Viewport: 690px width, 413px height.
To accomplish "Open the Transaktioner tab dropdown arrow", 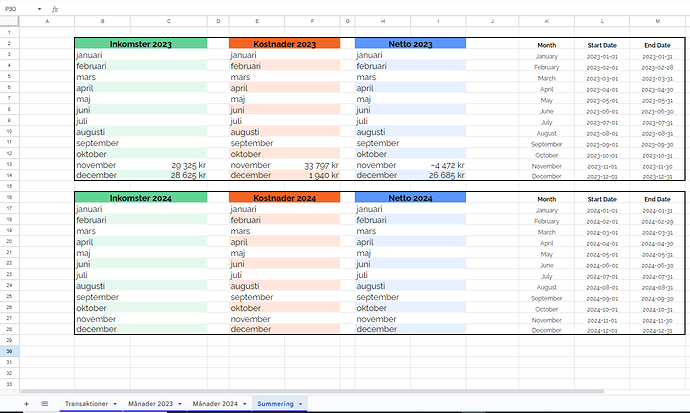I will pyautogui.click(x=114, y=403).
